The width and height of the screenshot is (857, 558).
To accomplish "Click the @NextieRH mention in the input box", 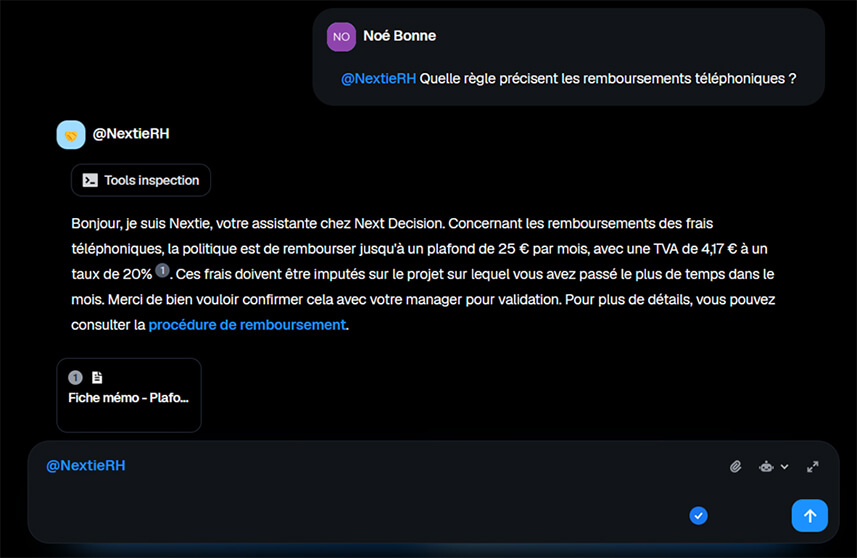I will pyautogui.click(x=86, y=466).
